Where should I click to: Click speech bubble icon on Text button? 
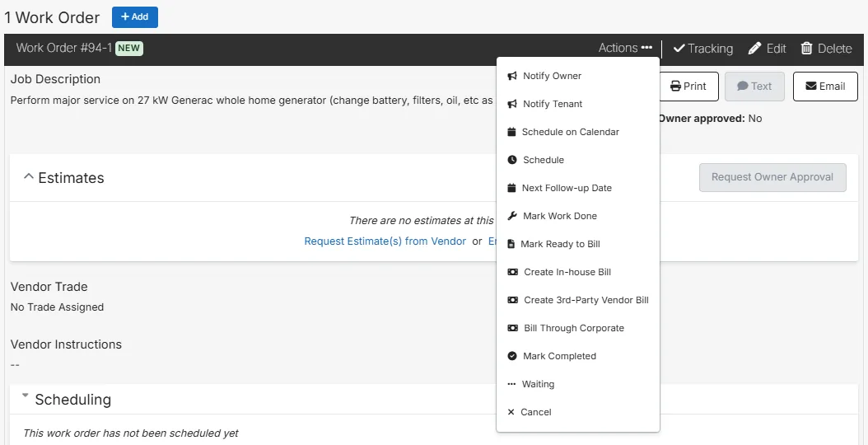click(x=743, y=87)
